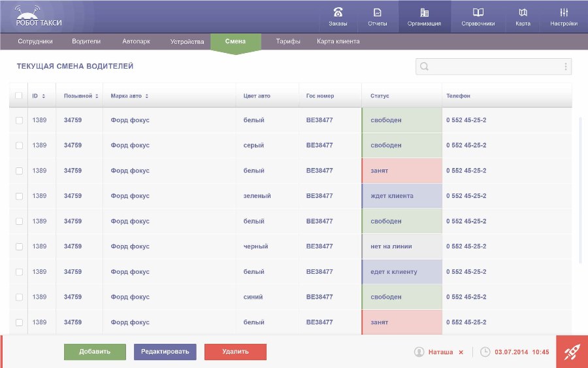Toggle the select-all header checkbox

click(18, 95)
